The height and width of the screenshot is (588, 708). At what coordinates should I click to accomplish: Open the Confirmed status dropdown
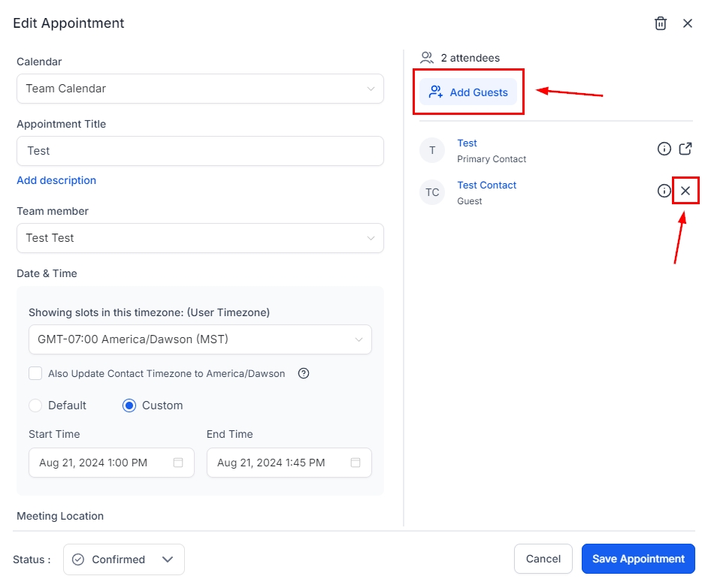[x=124, y=559]
